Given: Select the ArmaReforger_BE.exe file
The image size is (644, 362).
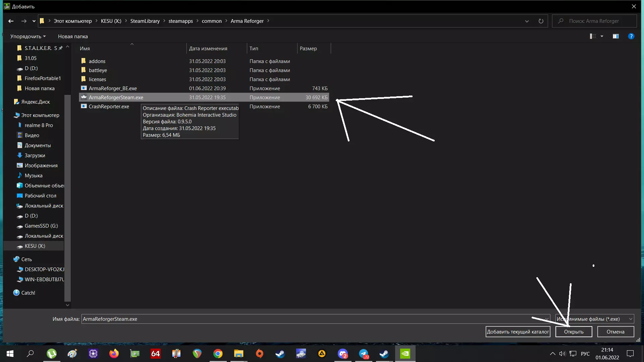Looking at the screenshot, I should (113, 88).
